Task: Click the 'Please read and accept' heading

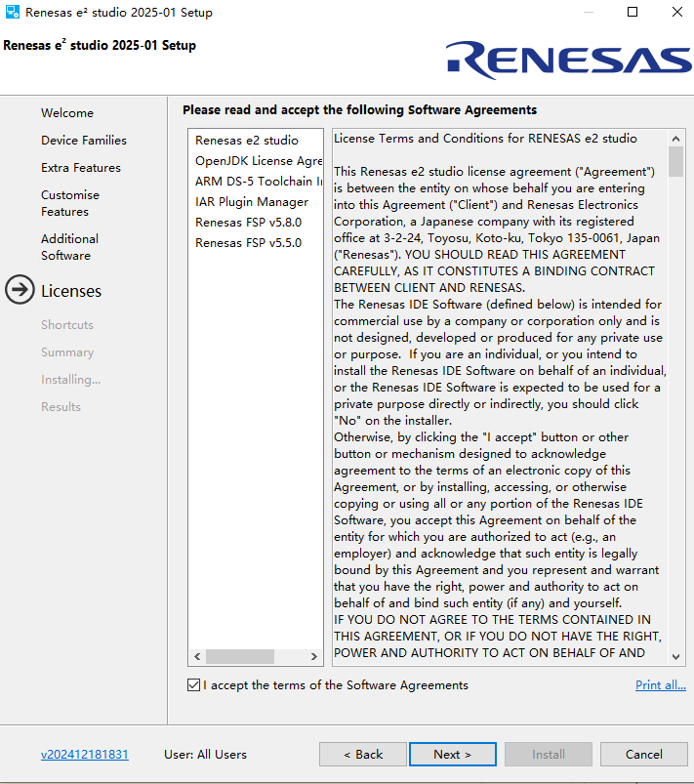Action: (x=359, y=110)
